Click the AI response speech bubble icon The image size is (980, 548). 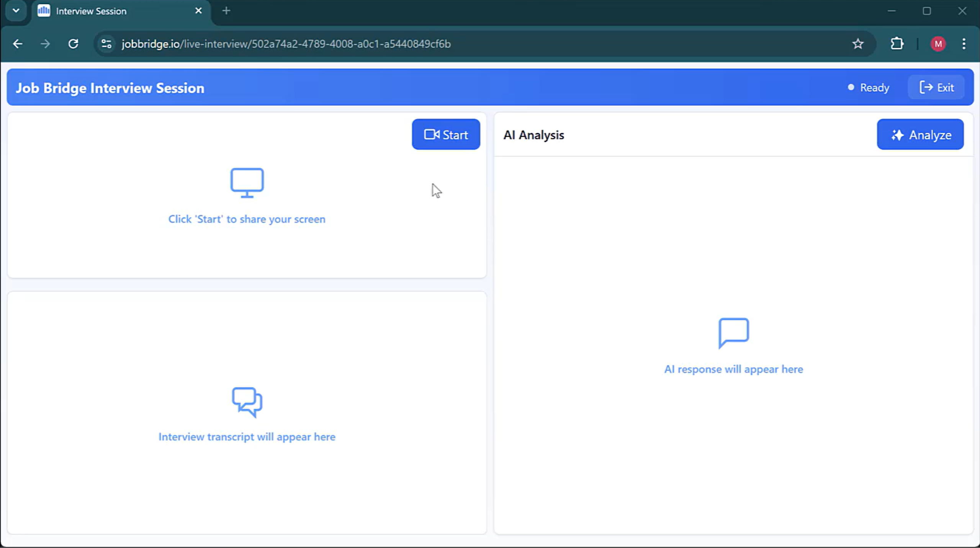click(733, 333)
